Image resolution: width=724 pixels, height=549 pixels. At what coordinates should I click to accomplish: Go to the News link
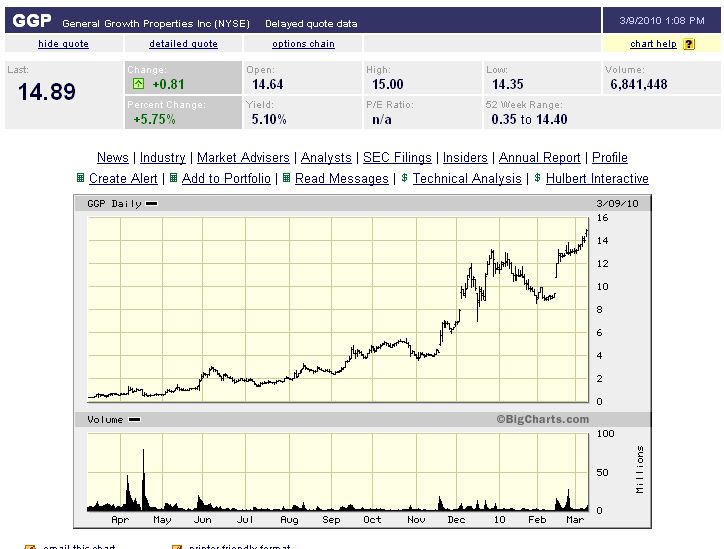tap(113, 157)
